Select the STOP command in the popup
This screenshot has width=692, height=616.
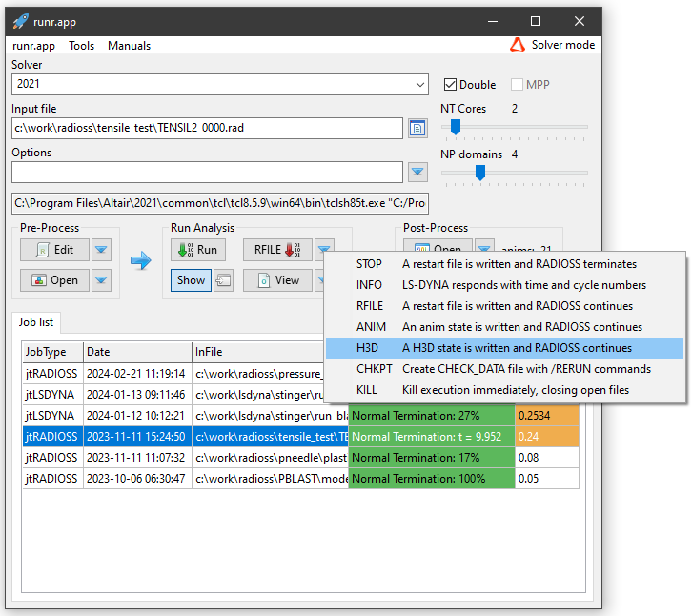(504, 264)
